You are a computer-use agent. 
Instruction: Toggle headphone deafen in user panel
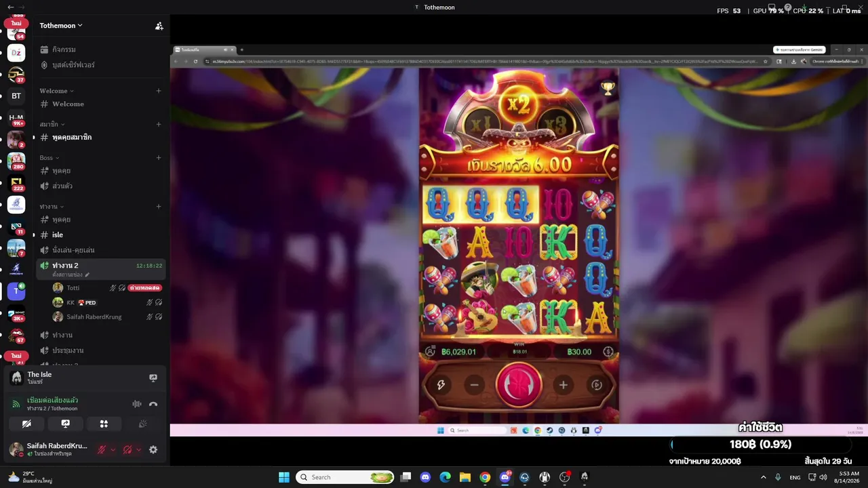pos(127,449)
